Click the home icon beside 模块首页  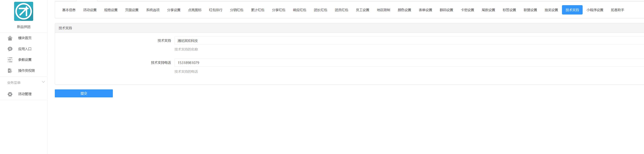10,38
